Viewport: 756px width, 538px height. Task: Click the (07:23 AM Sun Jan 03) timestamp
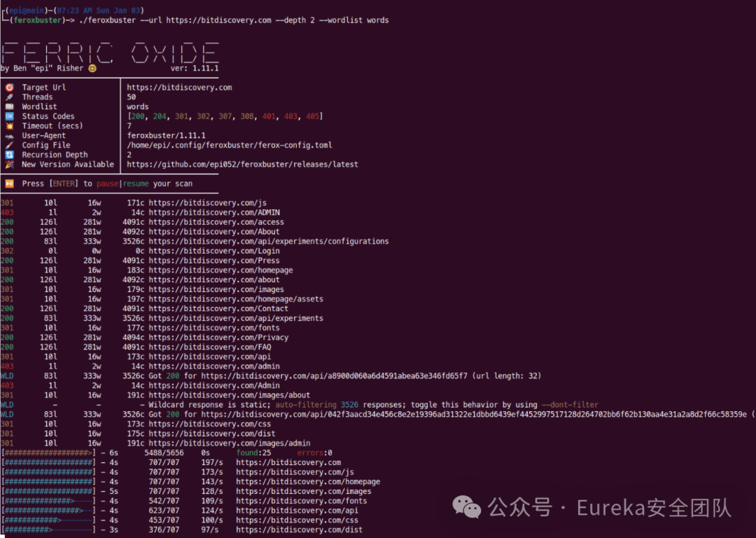pyautogui.click(x=99, y=10)
